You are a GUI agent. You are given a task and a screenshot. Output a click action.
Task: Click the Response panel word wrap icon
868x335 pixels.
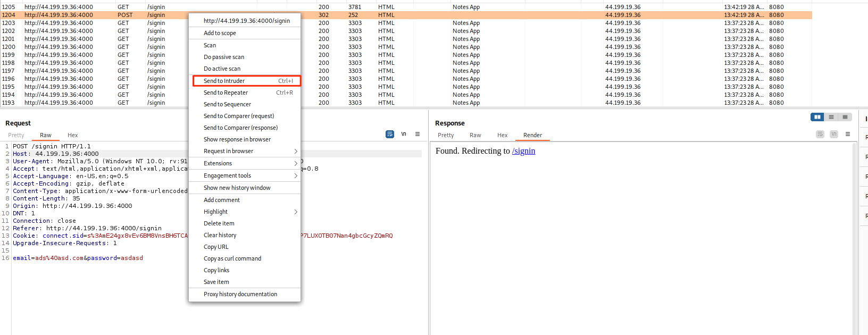pyautogui.click(x=820, y=134)
